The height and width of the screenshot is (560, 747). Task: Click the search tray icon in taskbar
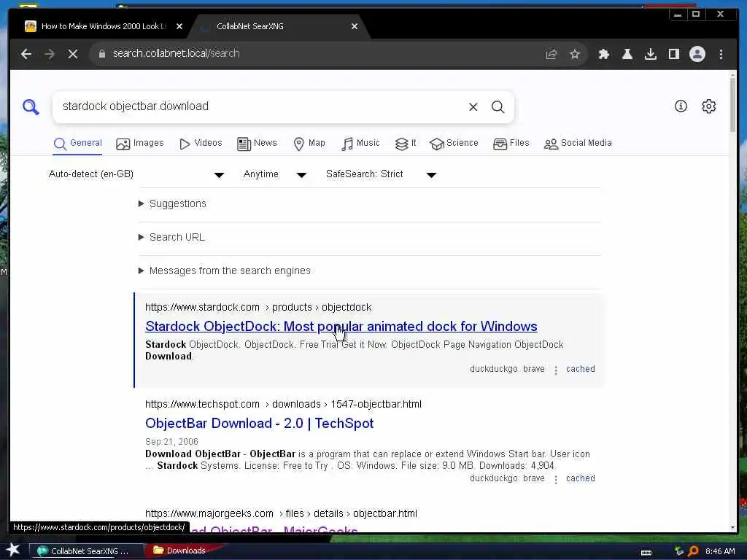pos(693,551)
